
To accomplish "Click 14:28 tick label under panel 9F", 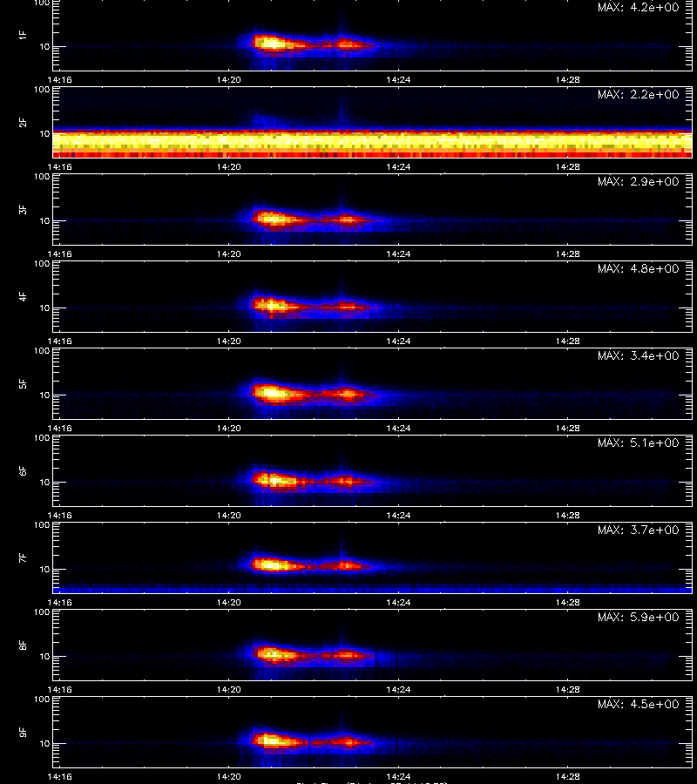I will [567, 776].
